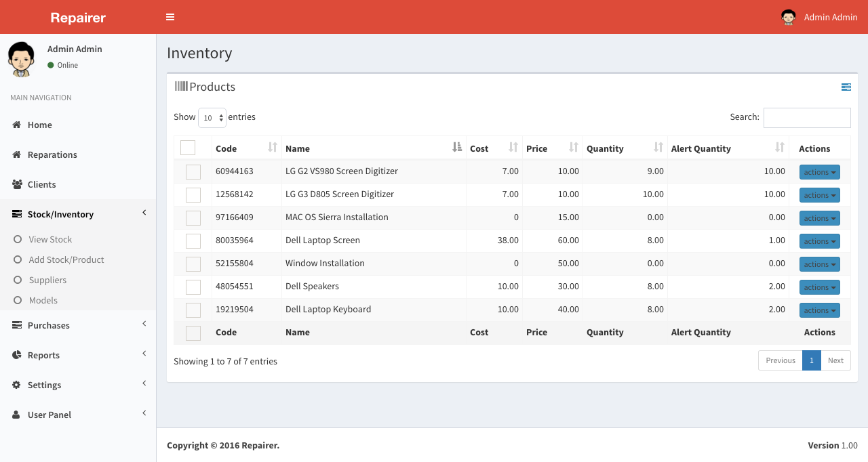The width and height of the screenshot is (868, 462).
Task: Go to Add Stock/Product submenu item
Action: point(66,259)
